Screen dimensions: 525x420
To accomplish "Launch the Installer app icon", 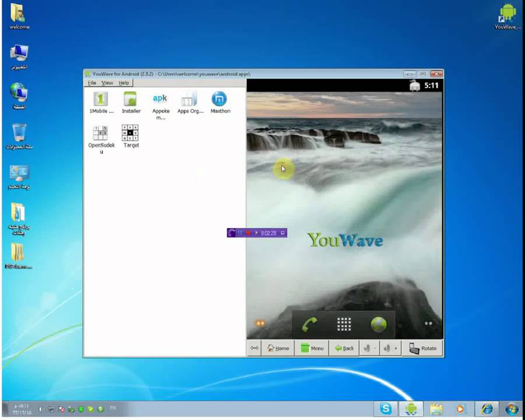I will tap(131, 103).
